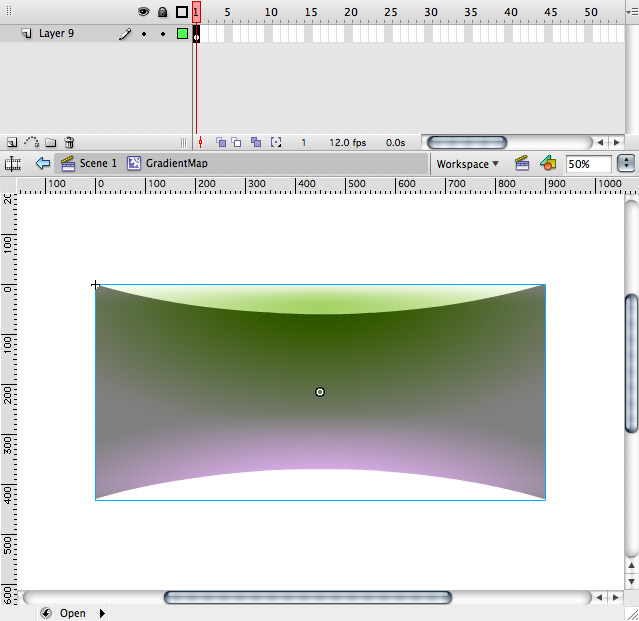Click the back arrow in edit bar
639x621 pixels.
pyautogui.click(x=42, y=163)
